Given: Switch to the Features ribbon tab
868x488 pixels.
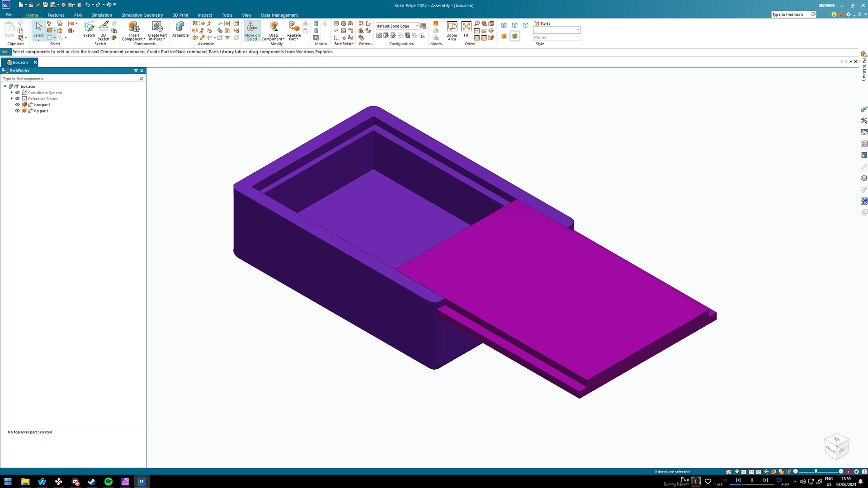Looking at the screenshot, I should coord(56,15).
